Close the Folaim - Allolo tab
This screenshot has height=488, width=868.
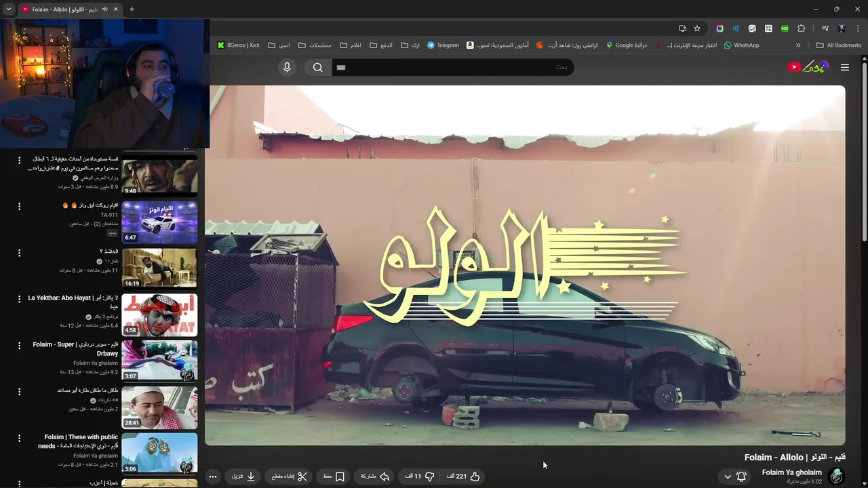115,9
